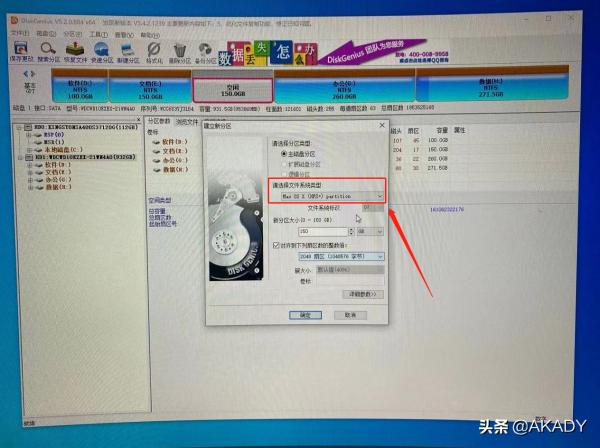This screenshot has width=600, height=448.
Task: Click the 属性 column header in partition table
Action: [x=459, y=130]
